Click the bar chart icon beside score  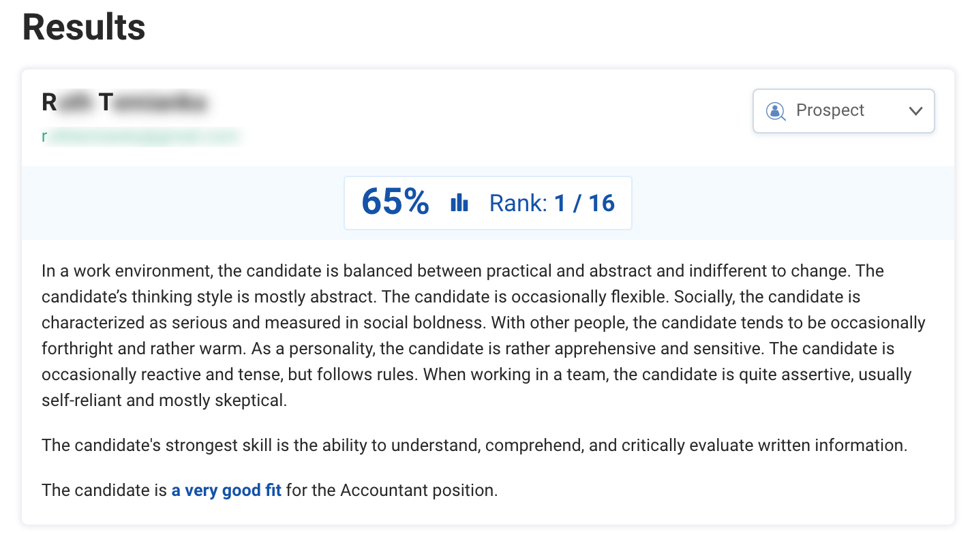[459, 202]
